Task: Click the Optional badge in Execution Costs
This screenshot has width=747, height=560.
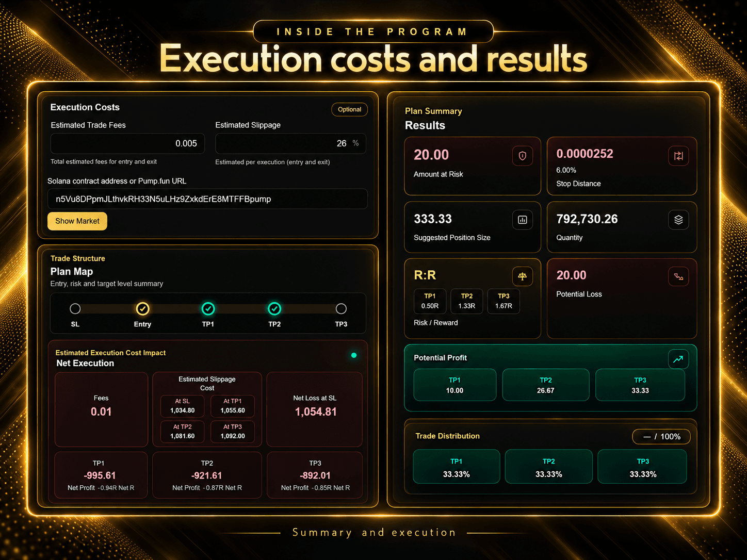Action: [x=349, y=109]
